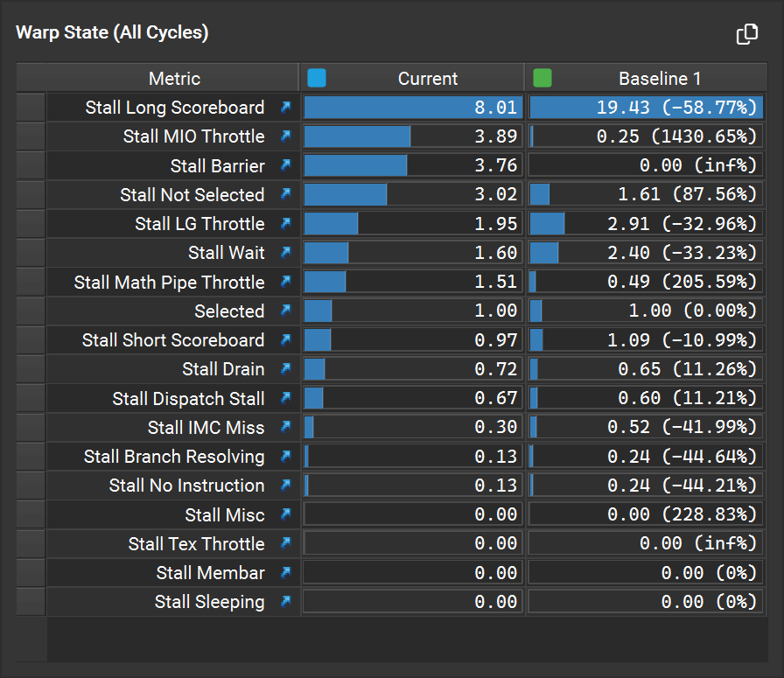The image size is (784, 678).
Task: Click the copy icon beside Warp State title
Action: [x=747, y=34]
